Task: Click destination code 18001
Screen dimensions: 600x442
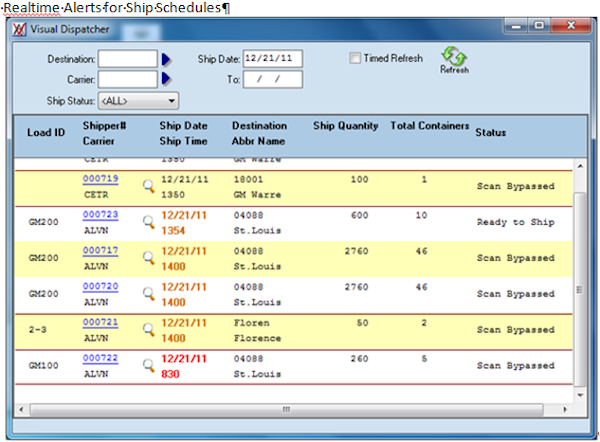Action: coord(248,179)
